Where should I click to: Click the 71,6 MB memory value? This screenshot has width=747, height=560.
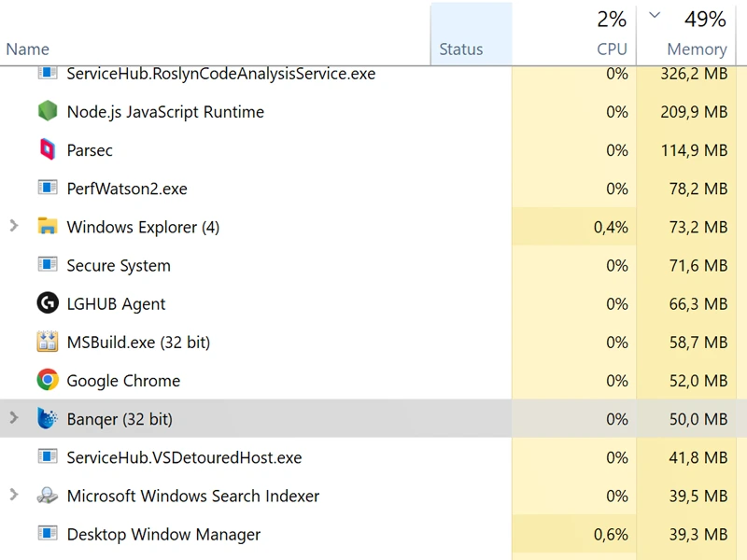pos(698,266)
